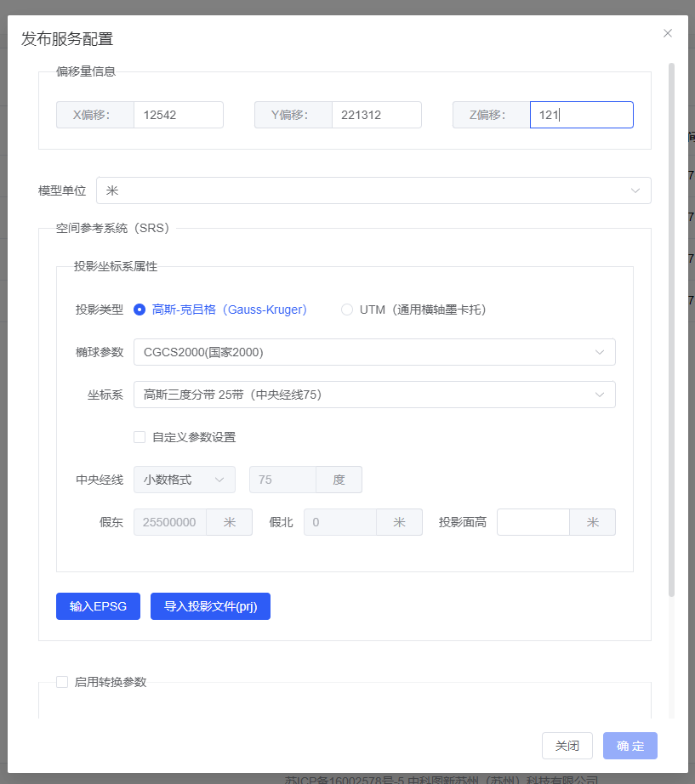Toggle the 启用转换参数 checkbox

coord(62,682)
